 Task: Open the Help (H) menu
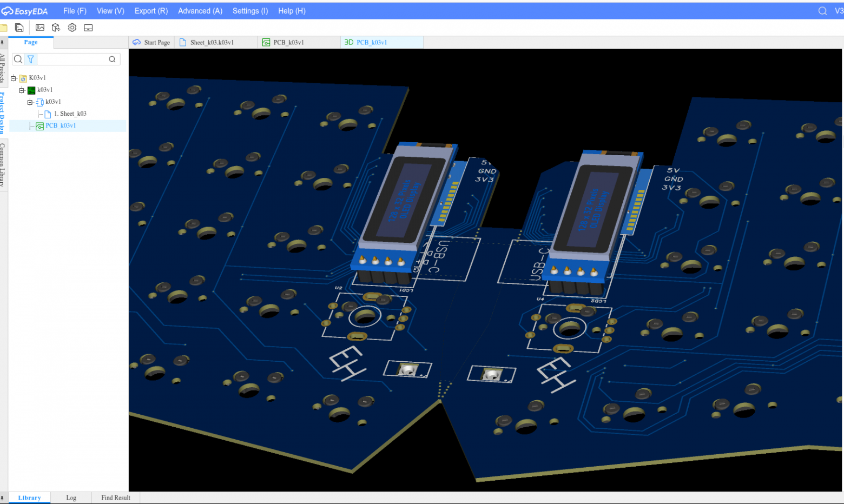coord(292,11)
